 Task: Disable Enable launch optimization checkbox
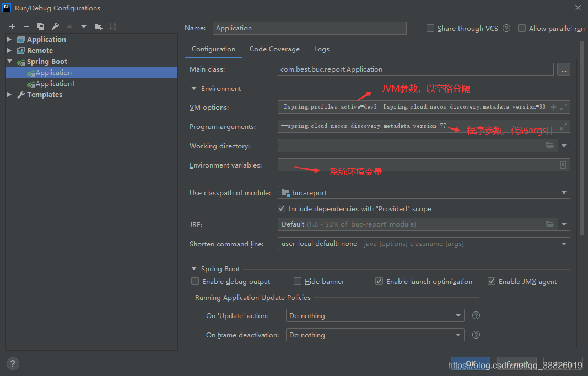(x=379, y=281)
